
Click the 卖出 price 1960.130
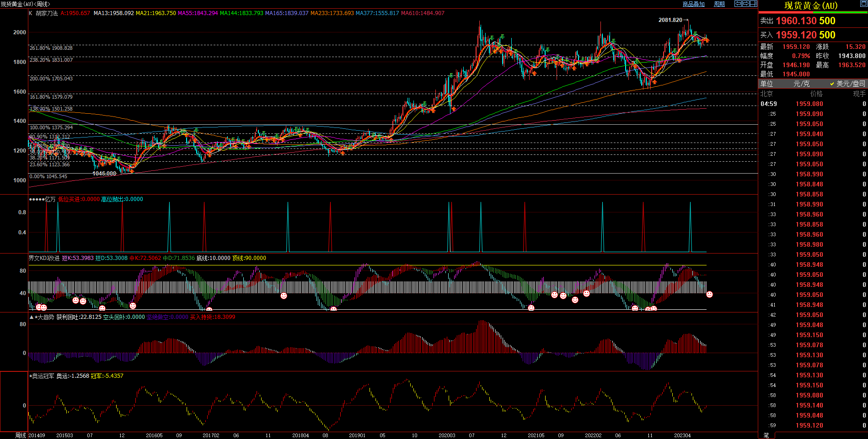pos(796,21)
